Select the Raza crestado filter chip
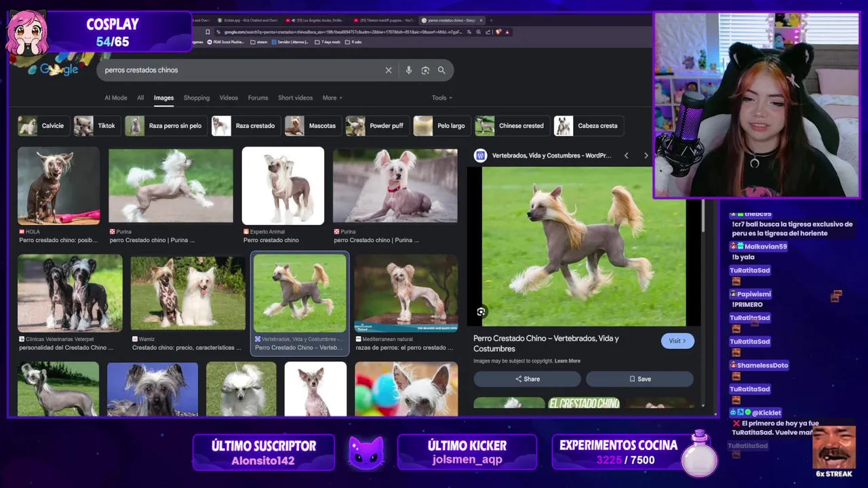 tap(246, 125)
